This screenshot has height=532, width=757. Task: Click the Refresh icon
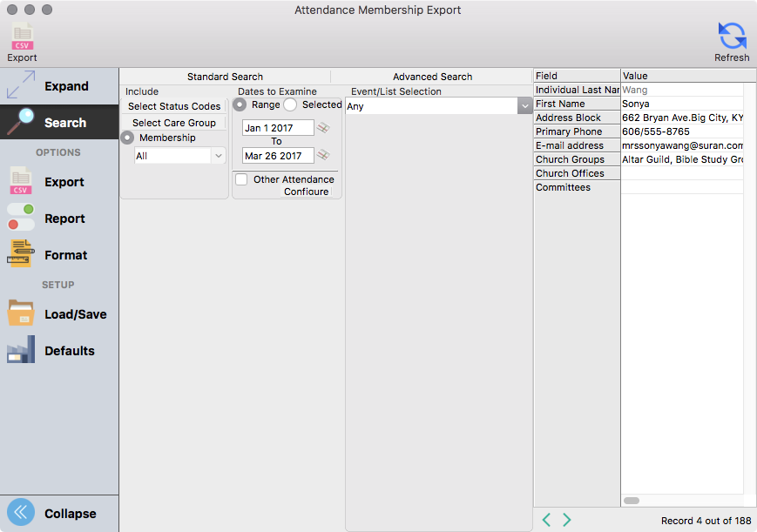tap(731, 37)
